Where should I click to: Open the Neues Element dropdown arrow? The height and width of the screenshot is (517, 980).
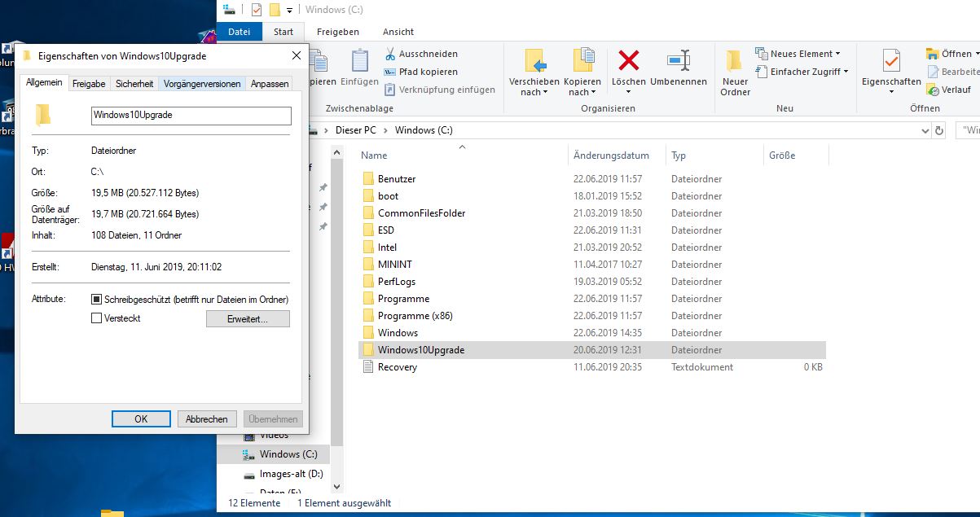pyautogui.click(x=838, y=54)
